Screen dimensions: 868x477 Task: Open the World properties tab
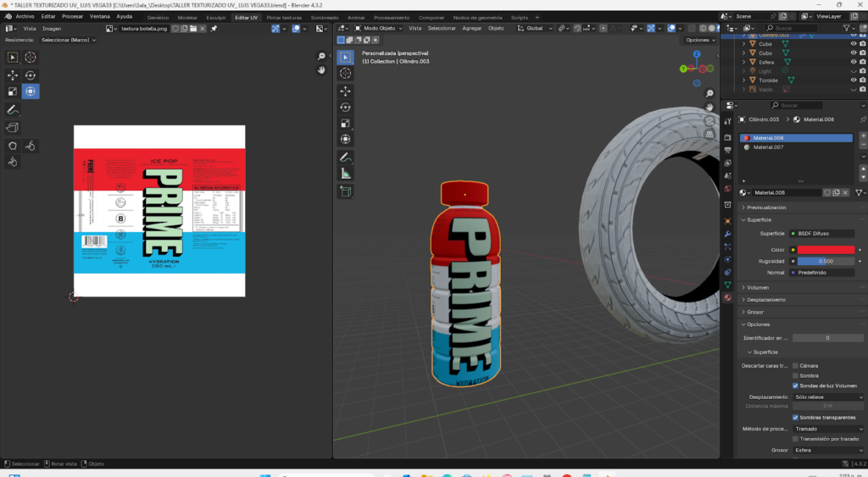(727, 189)
